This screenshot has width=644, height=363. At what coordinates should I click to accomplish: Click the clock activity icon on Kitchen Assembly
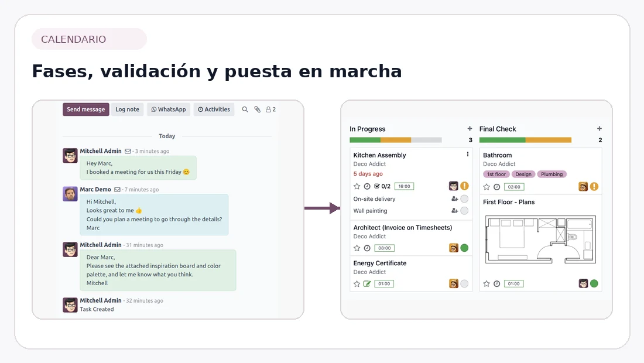point(367,186)
